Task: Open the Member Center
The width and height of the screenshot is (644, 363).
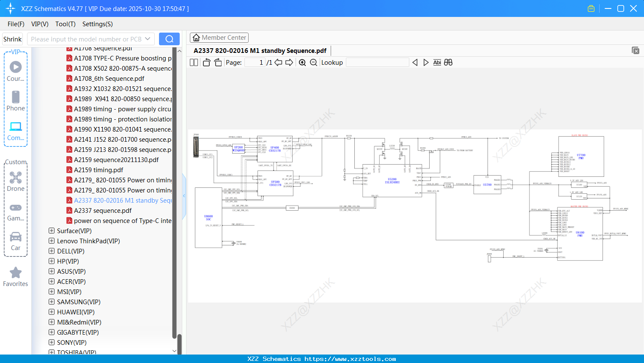Action: click(219, 38)
